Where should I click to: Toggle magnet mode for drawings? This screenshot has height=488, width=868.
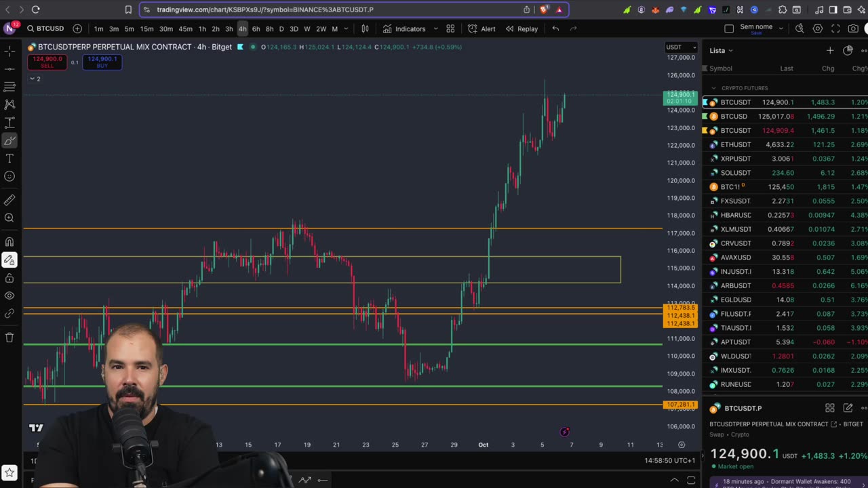click(x=9, y=242)
